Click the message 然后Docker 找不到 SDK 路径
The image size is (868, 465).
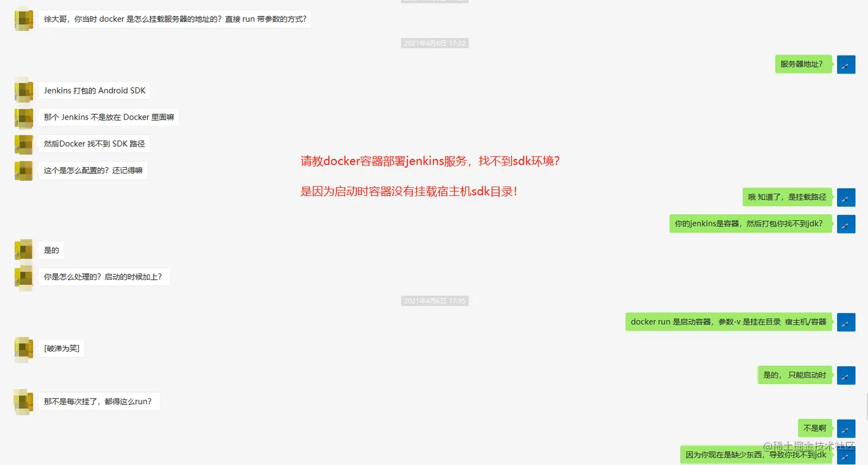point(94,145)
